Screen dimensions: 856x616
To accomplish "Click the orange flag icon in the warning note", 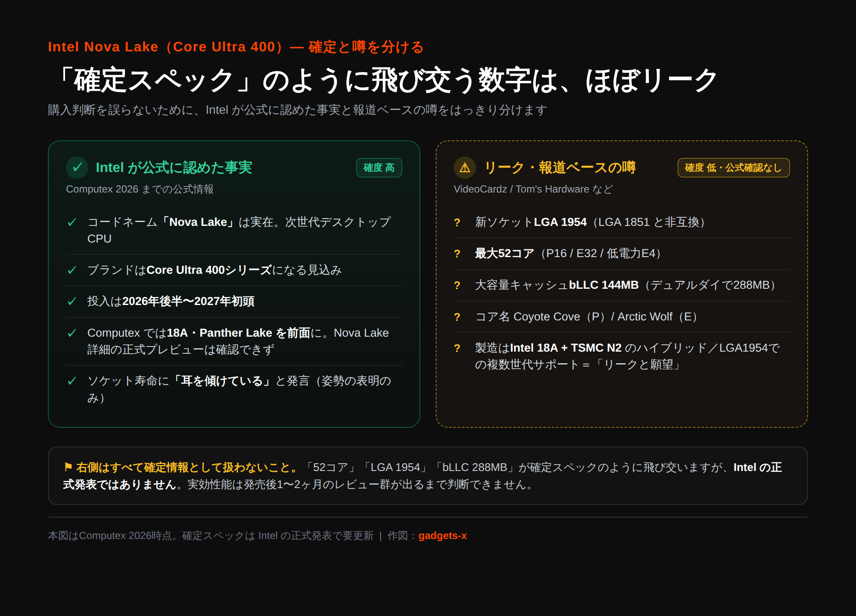I will pos(68,467).
